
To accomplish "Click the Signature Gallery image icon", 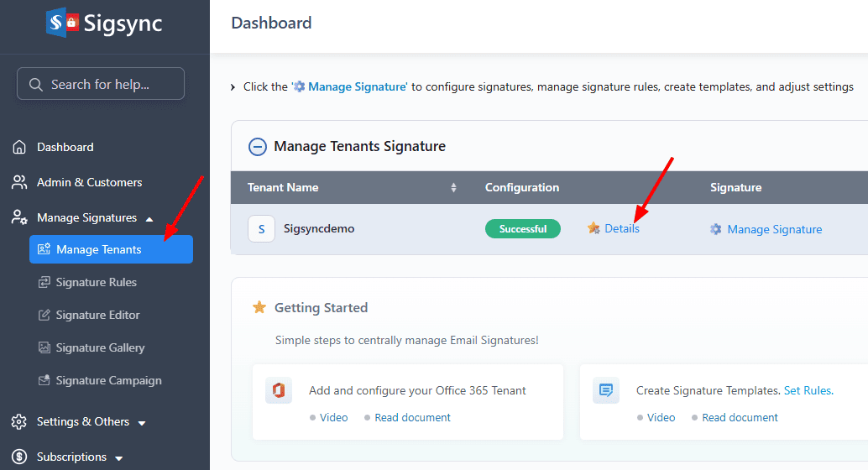I will coord(44,348).
